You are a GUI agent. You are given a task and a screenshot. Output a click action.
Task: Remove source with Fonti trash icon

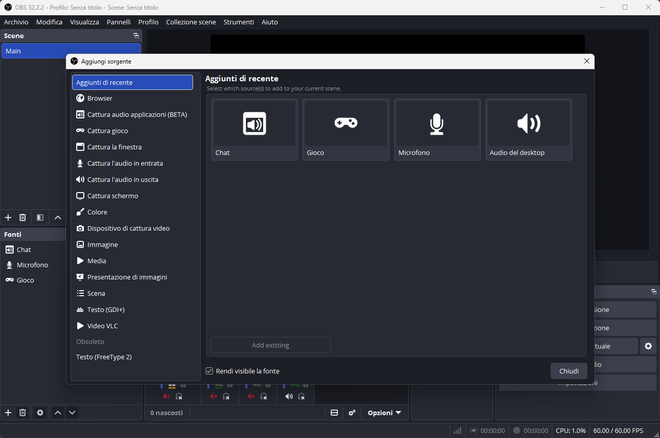click(22, 413)
